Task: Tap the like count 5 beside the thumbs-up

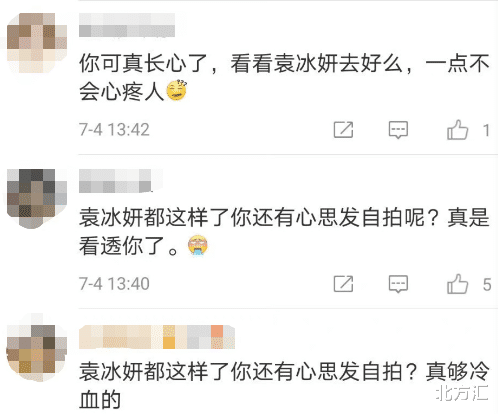Action: point(487,285)
